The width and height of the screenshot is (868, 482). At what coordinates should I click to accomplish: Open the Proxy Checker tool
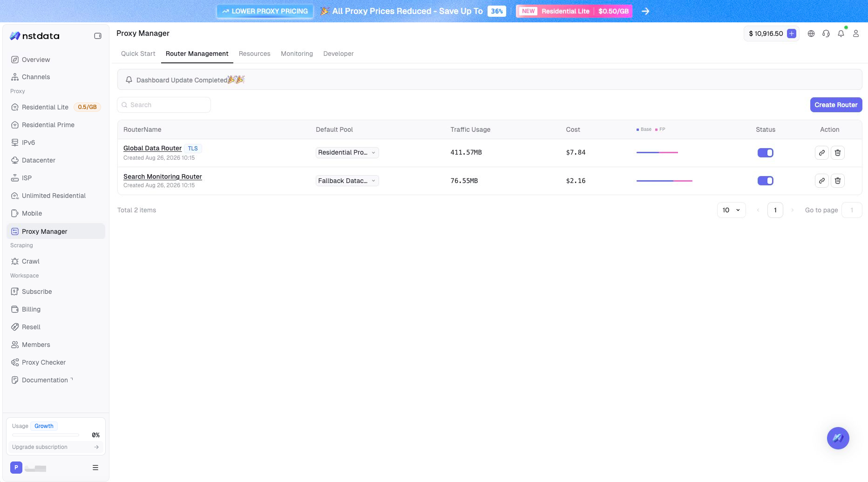pos(56,362)
